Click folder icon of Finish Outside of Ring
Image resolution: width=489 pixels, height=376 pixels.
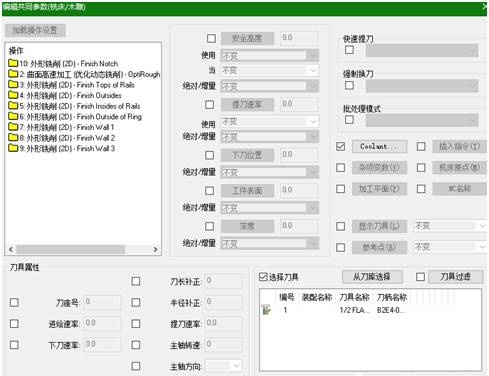(x=13, y=116)
